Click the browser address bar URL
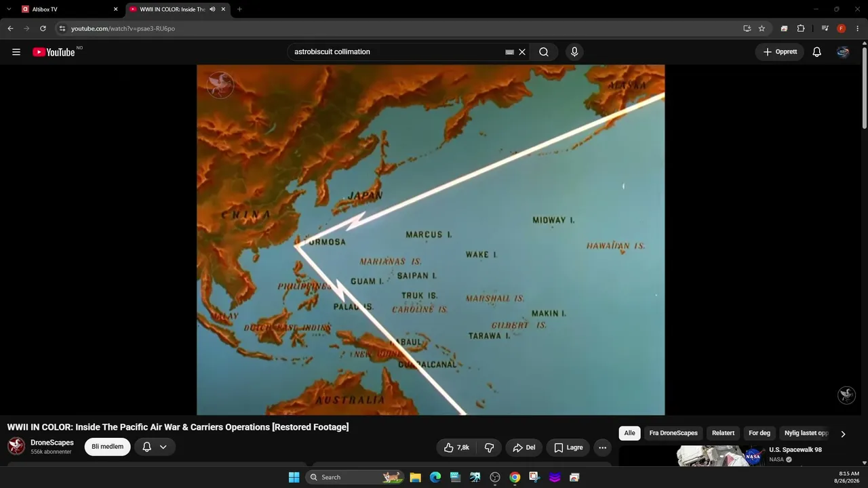Screen dimensions: 868x488 pos(123,28)
